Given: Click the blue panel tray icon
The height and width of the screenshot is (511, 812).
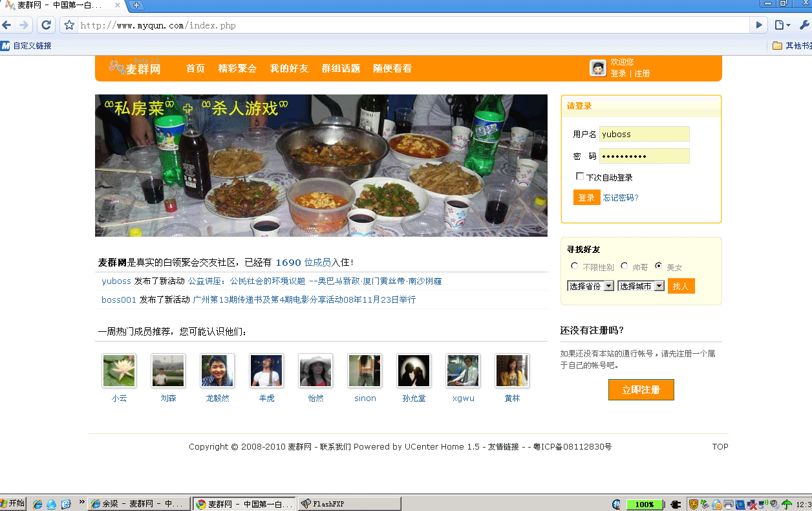Looking at the screenshot, I should tap(740, 505).
